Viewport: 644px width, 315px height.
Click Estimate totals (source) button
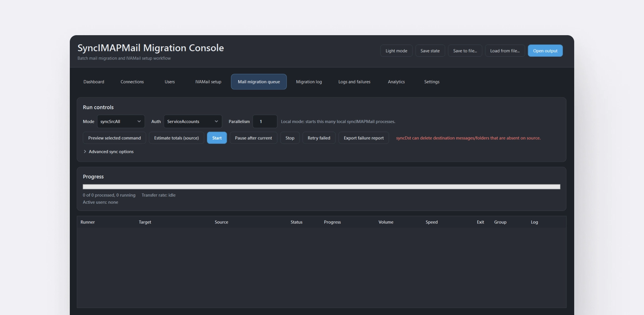point(176,138)
